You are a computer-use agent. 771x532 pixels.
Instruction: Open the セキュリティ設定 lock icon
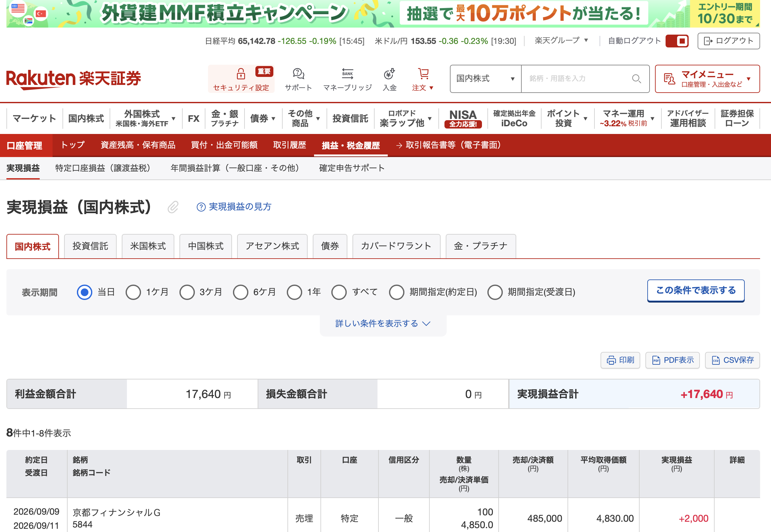(x=241, y=74)
